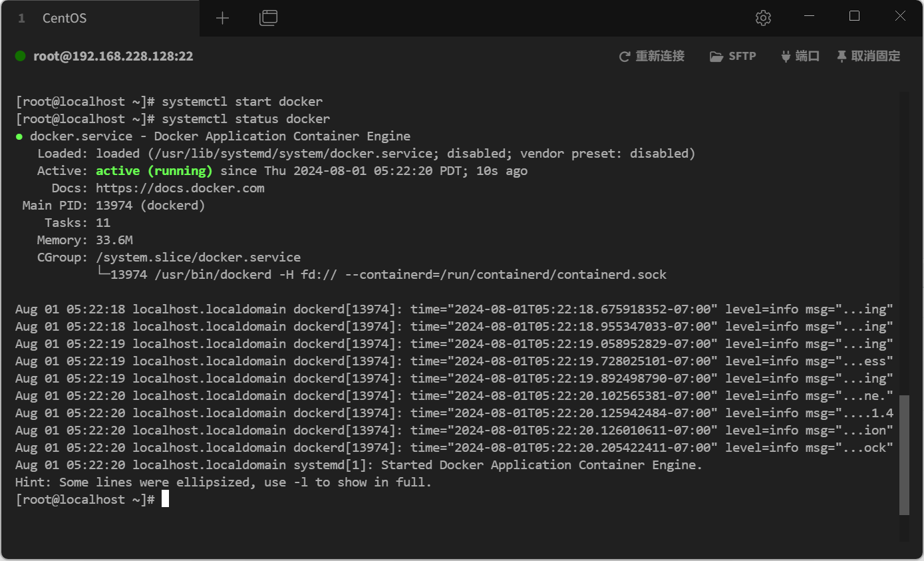The image size is (924, 561).
Task: Click the 'systemctl start docker' command line
Action: pos(169,102)
